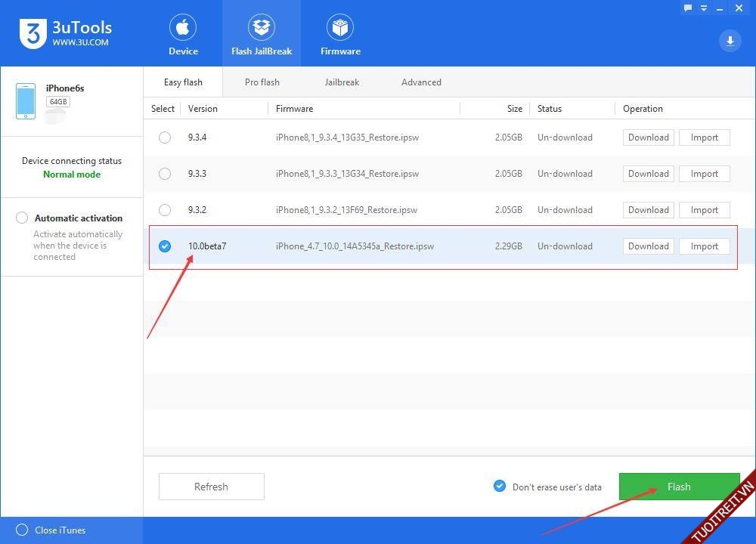Open the Firmware box icon

pos(340,29)
